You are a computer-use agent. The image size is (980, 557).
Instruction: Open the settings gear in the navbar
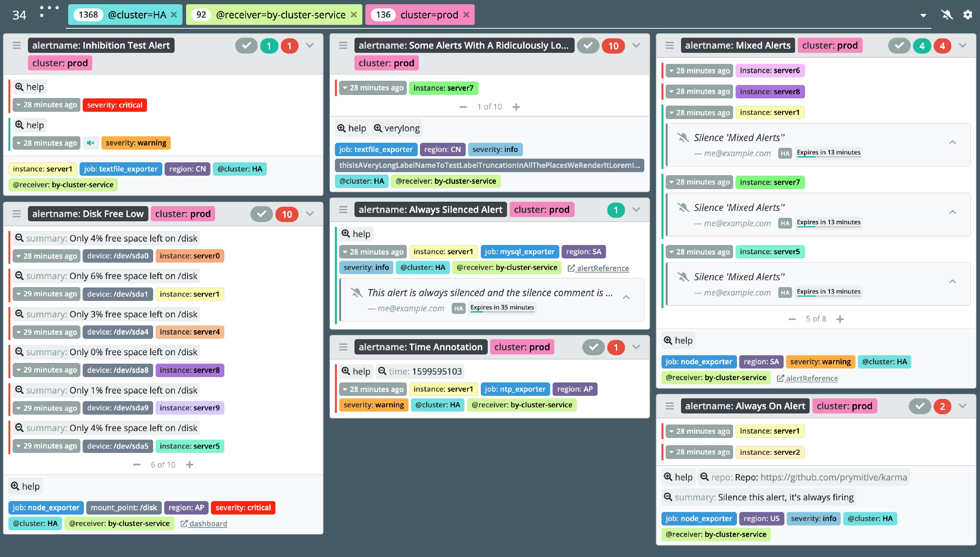[967, 15]
